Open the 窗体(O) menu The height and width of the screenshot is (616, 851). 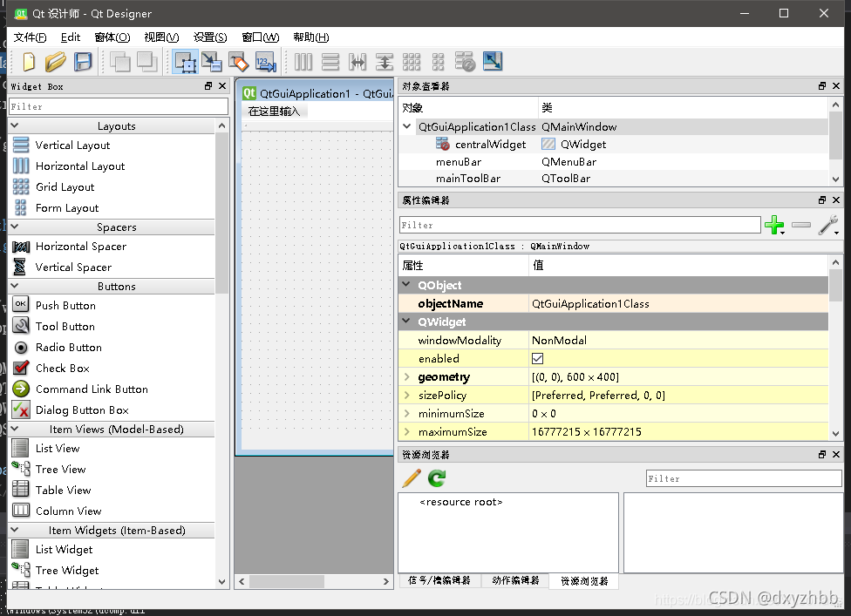(x=112, y=37)
